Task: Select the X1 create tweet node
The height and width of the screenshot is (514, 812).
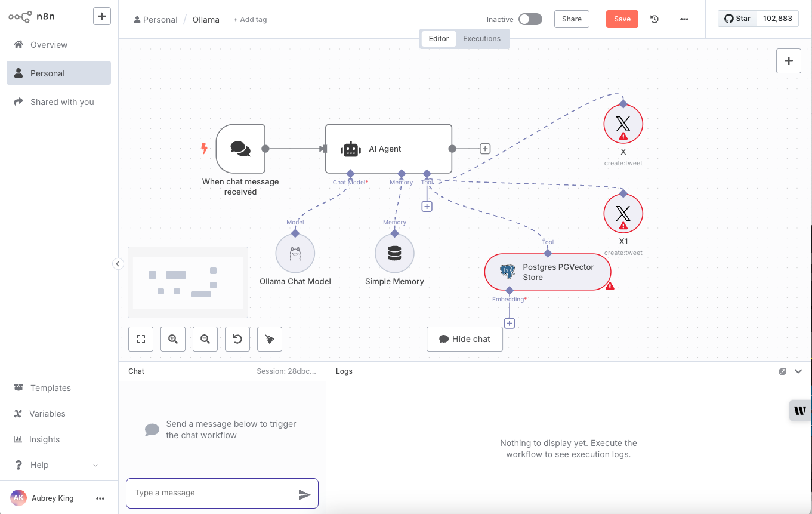Action: pos(623,214)
